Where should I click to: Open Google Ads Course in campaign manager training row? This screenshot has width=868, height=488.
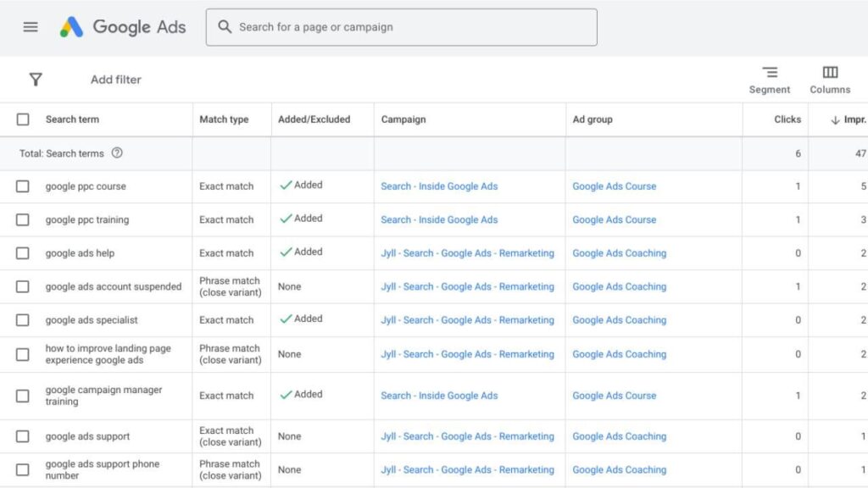[x=614, y=396]
